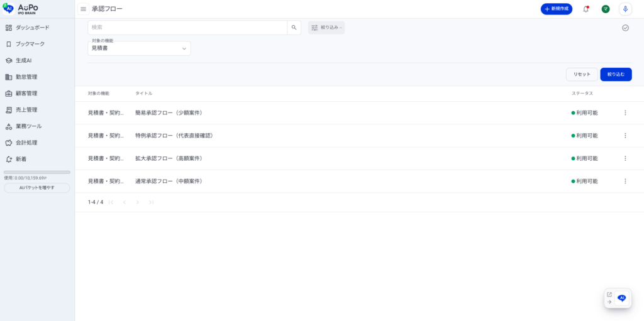
Task: Click the リセット button
Action: (x=582, y=74)
